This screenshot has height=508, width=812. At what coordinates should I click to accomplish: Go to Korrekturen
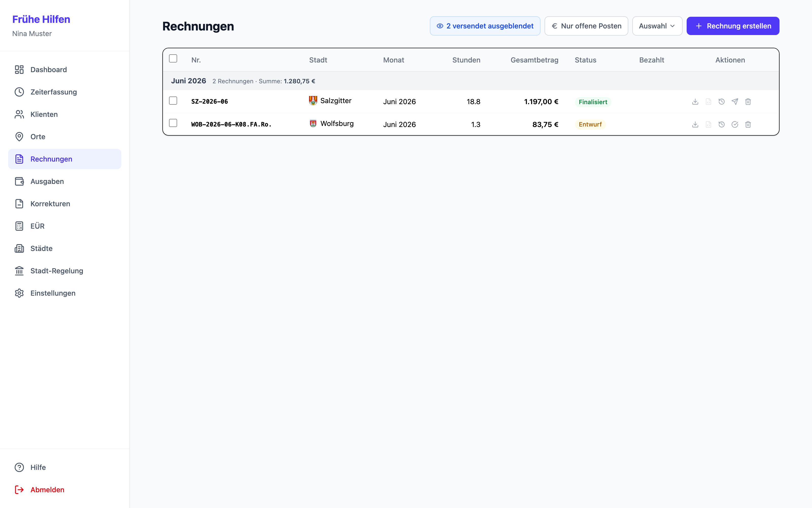click(x=65, y=204)
